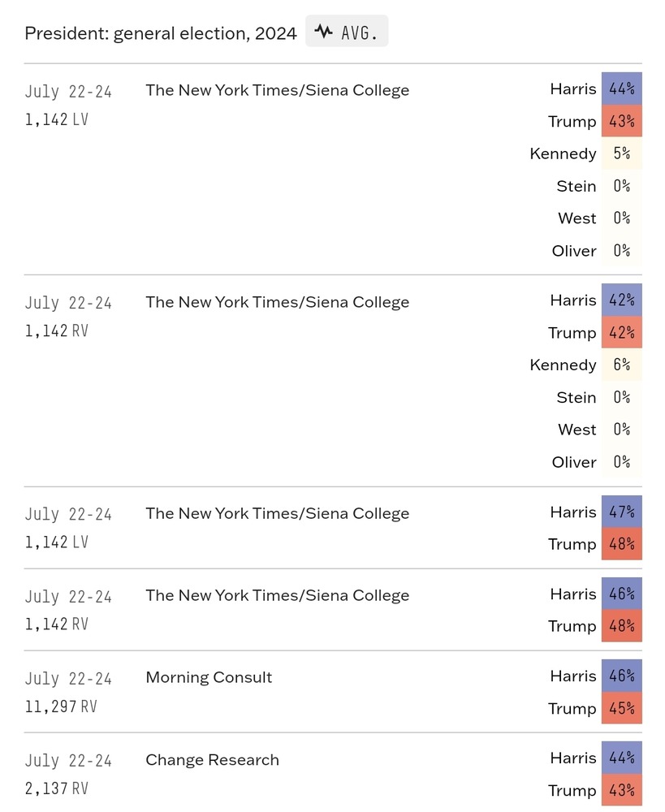Click the Harris 44% cell in the Change Research row
Screen dimensions: 665x812
coord(621,758)
